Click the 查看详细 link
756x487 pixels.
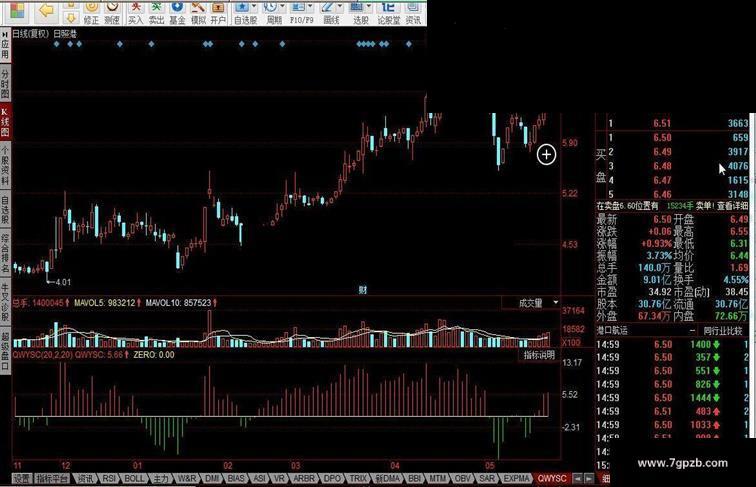[x=732, y=206]
